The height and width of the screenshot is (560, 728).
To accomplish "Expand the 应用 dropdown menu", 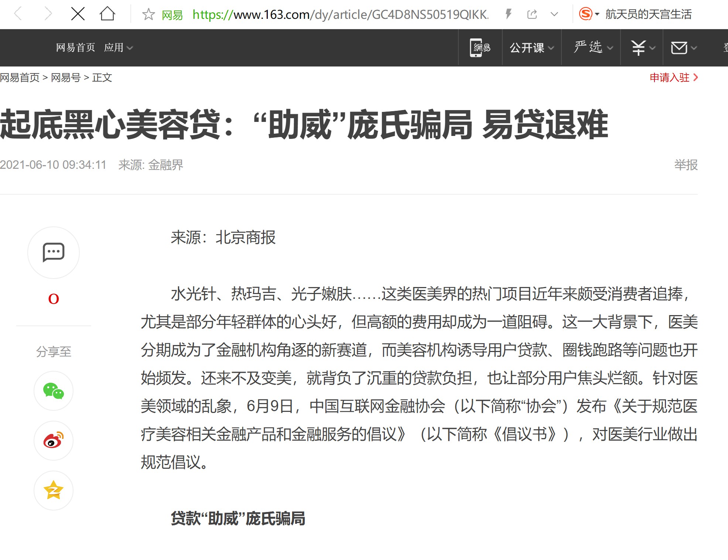I will click(x=118, y=48).
